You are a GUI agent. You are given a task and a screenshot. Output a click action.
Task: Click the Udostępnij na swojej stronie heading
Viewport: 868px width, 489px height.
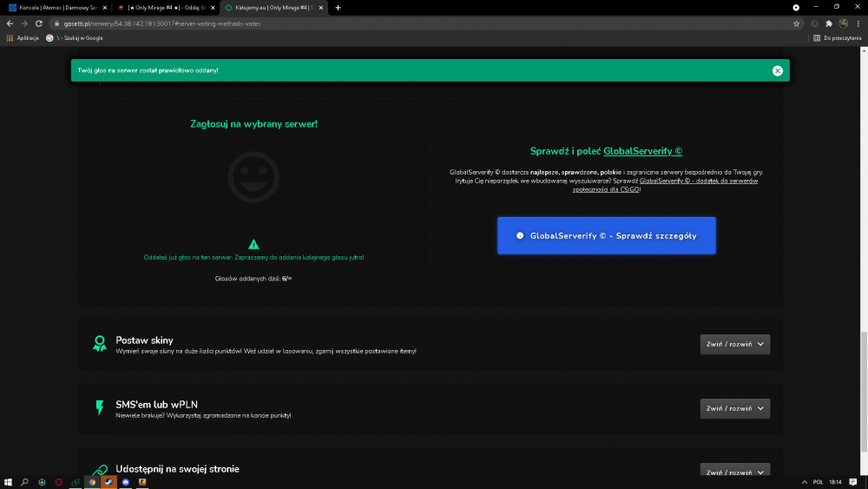point(177,468)
